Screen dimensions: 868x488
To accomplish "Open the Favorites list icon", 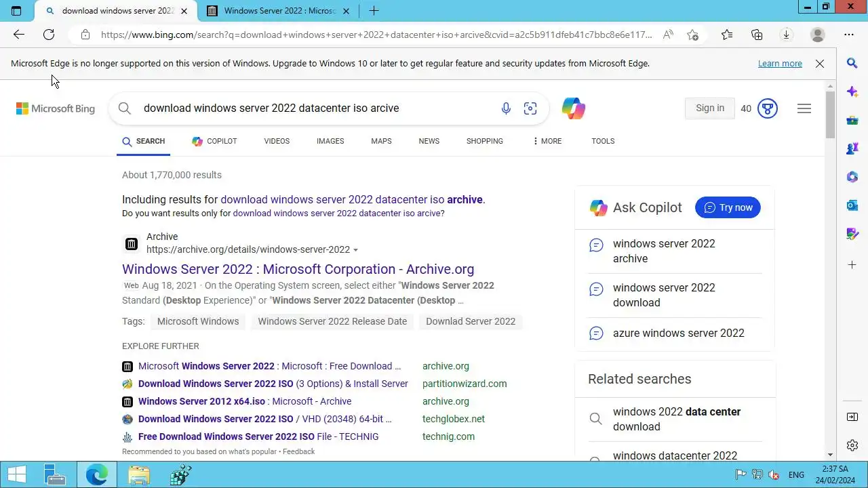I will click(x=727, y=35).
